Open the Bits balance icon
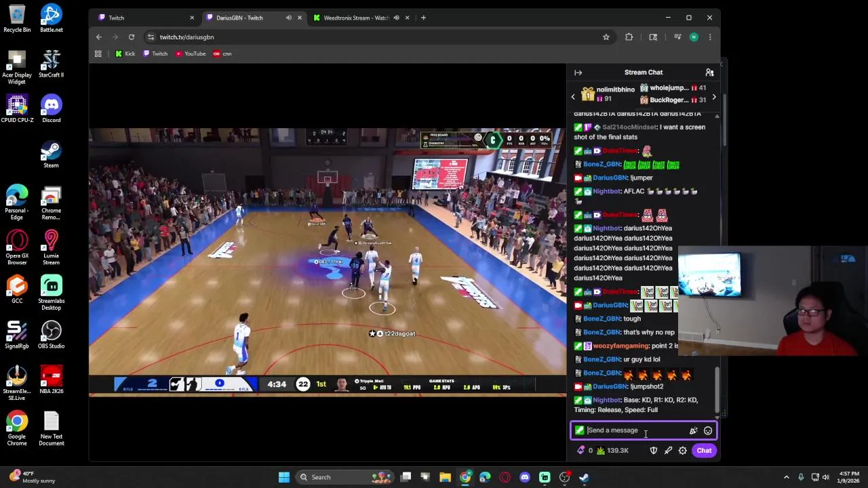868x488 pixels. [x=585, y=451]
